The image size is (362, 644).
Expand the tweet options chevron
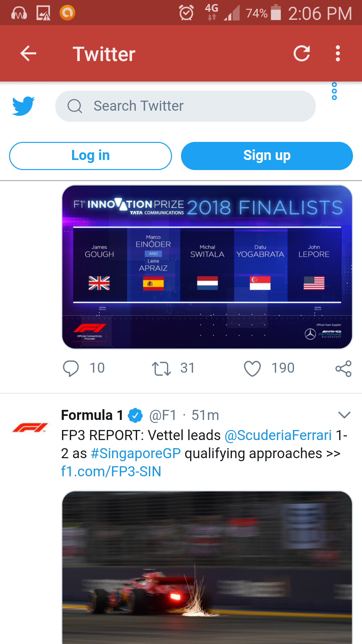click(x=344, y=415)
